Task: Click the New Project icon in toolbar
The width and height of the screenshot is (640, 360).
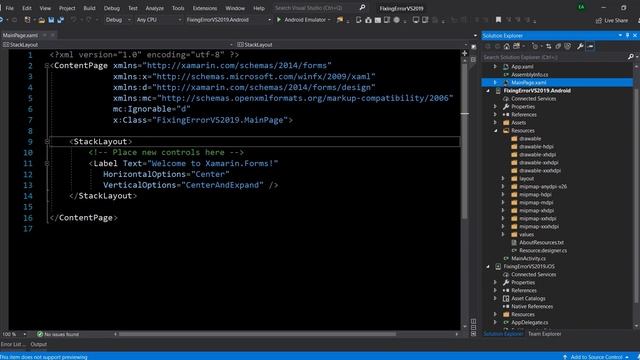Action: tap(27, 20)
